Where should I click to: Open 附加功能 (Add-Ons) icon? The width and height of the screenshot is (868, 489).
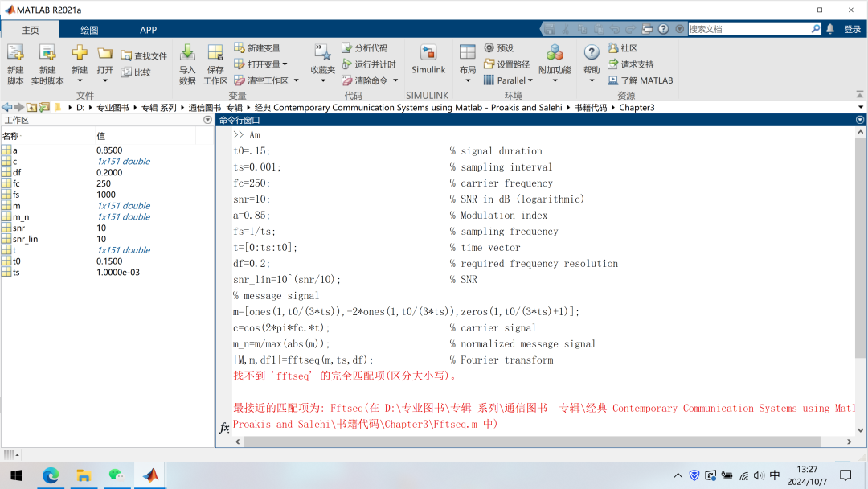pos(555,53)
